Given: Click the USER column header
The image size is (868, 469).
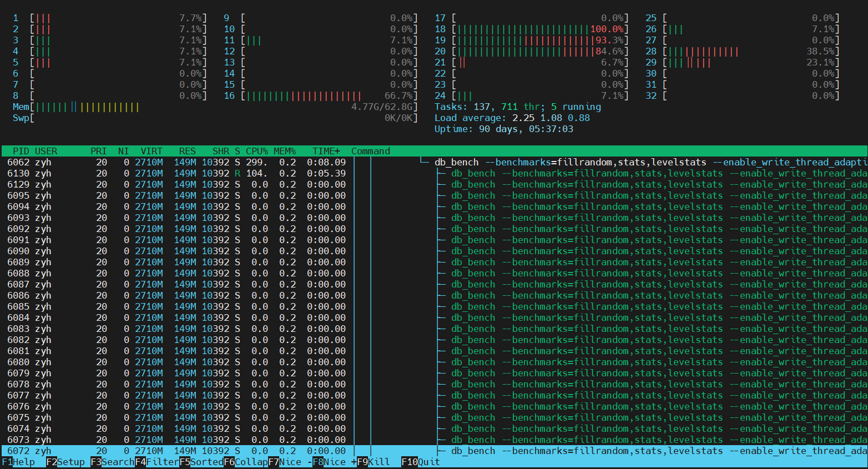Looking at the screenshot, I should tap(46, 150).
